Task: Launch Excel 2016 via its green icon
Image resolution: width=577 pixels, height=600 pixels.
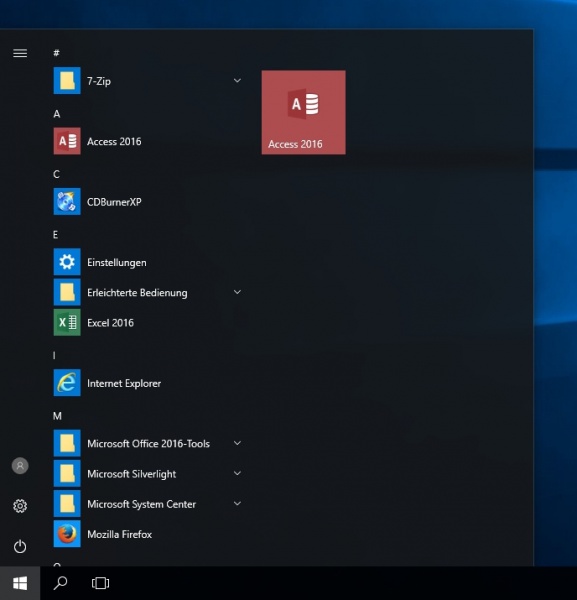Action: pos(67,323)
